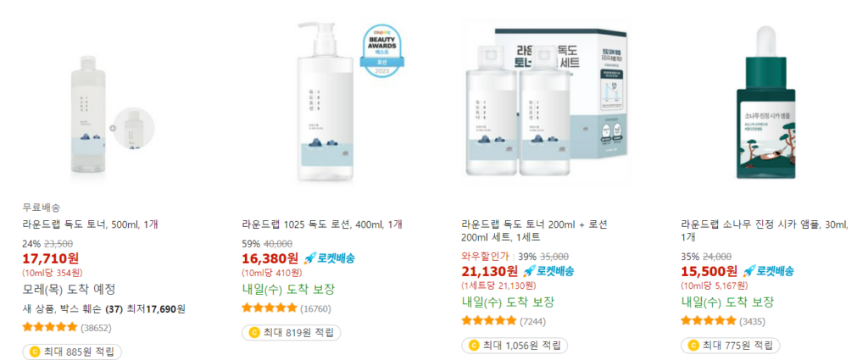Open the 1025 독도 로션 bottle image
Viewport: 868px width, 360px height.
point(325,102)
